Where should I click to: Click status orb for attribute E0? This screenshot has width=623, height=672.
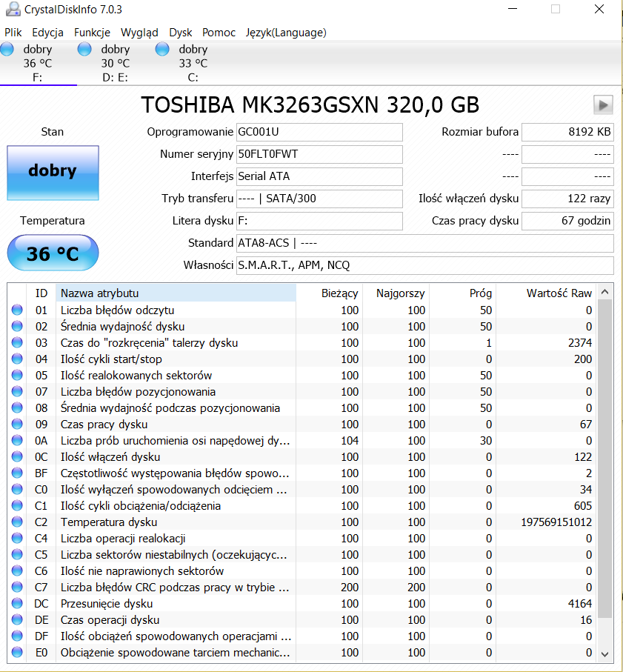(x=17, y=652)
